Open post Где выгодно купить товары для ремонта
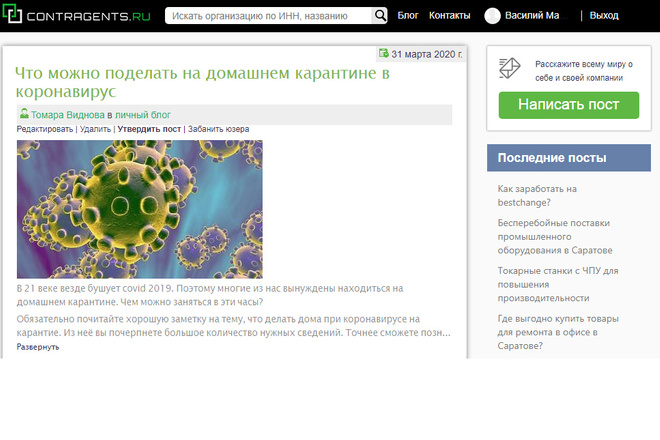 click(x=558, y=332)
